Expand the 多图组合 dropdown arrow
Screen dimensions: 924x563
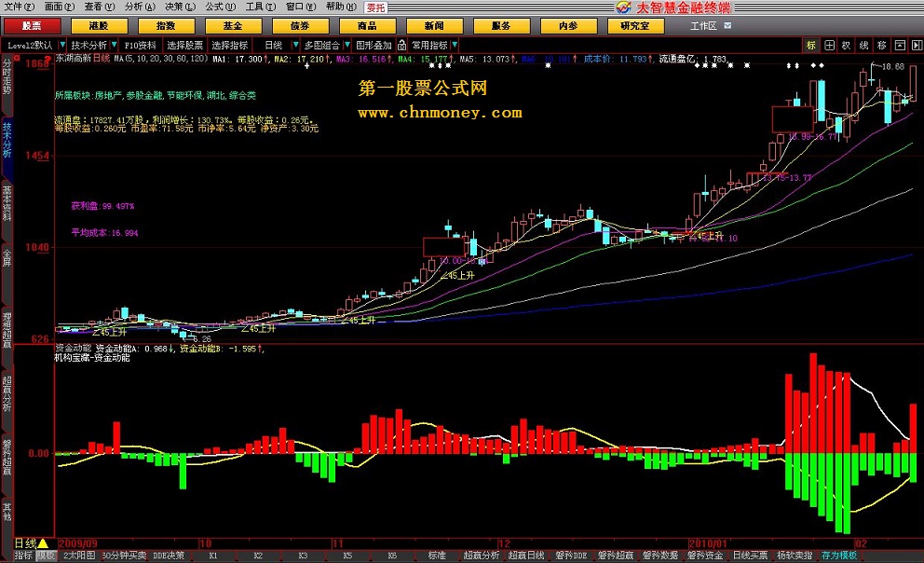tap(347, 45)
